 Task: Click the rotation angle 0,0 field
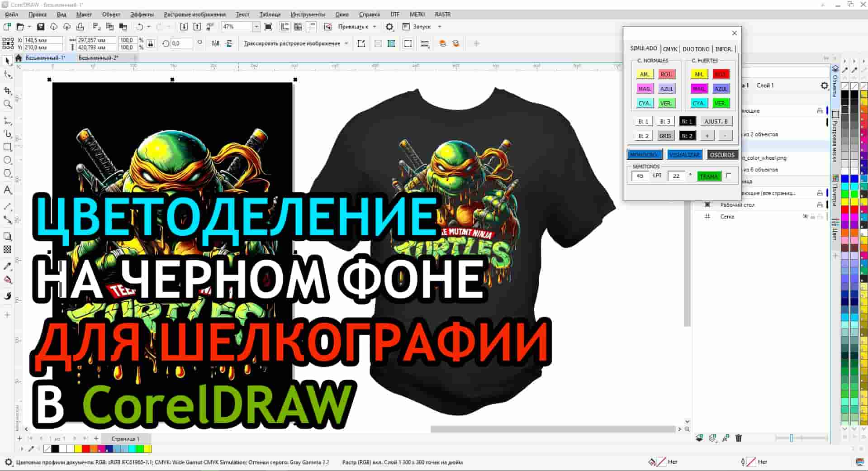181,43
